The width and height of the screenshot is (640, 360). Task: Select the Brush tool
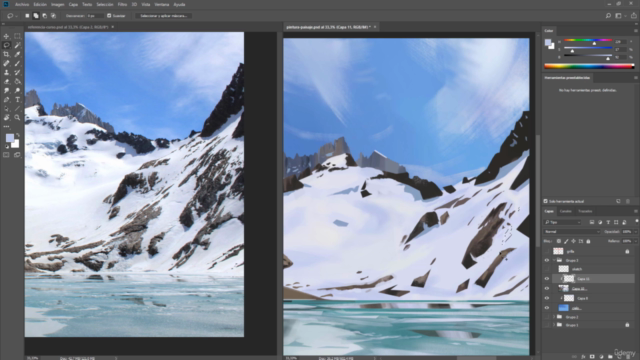pos(17,63)
